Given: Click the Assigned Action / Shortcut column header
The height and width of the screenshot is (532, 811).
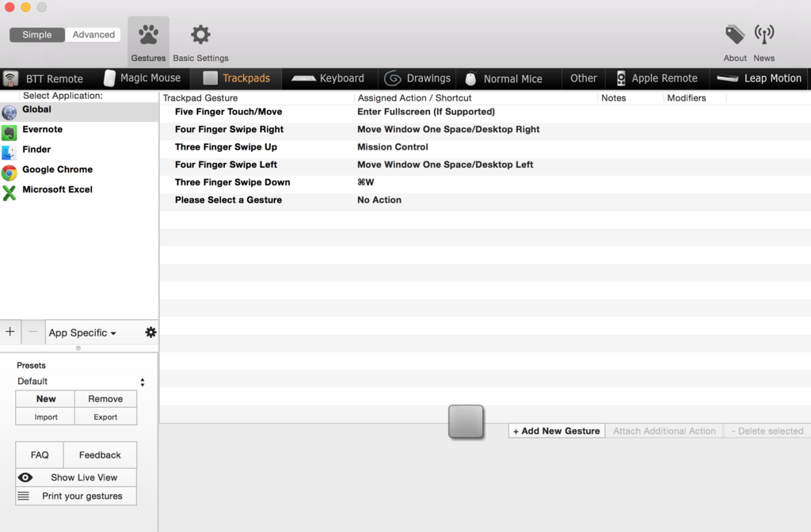Looking at the screenshot, I should point(415,97).
